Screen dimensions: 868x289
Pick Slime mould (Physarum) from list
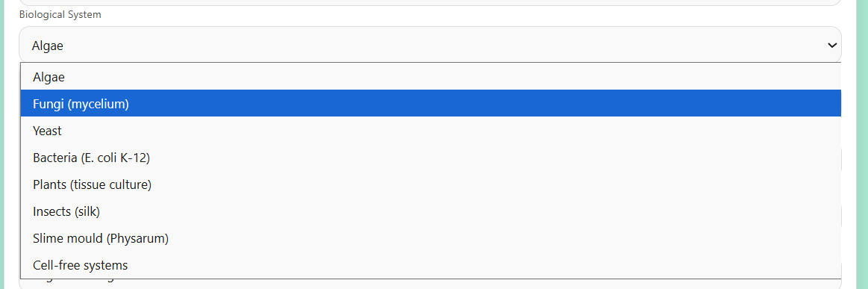431,239
